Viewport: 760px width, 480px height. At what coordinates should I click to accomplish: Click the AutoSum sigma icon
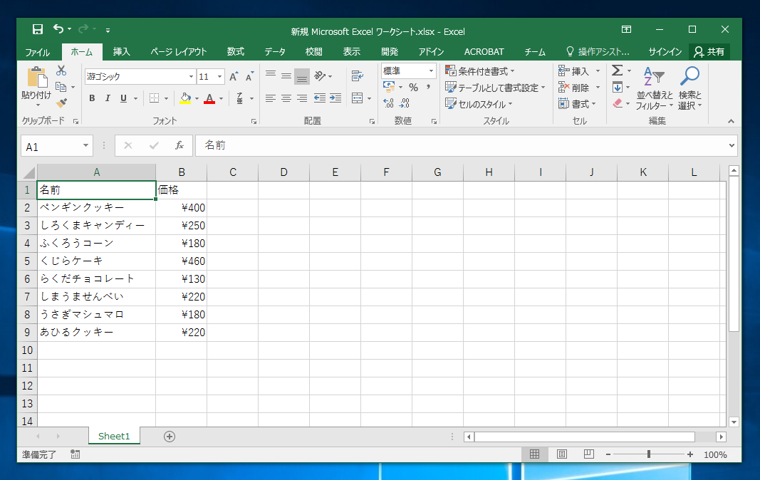(617, 71)
